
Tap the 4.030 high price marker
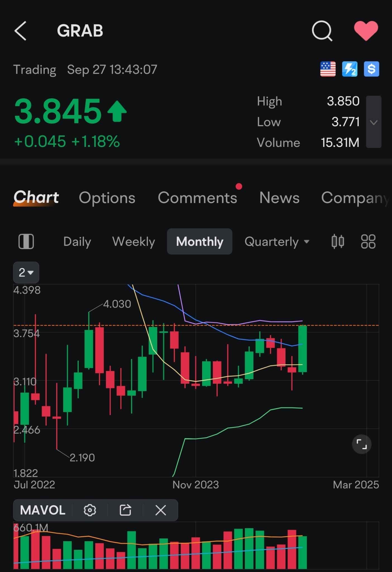(x=117, y=304)
